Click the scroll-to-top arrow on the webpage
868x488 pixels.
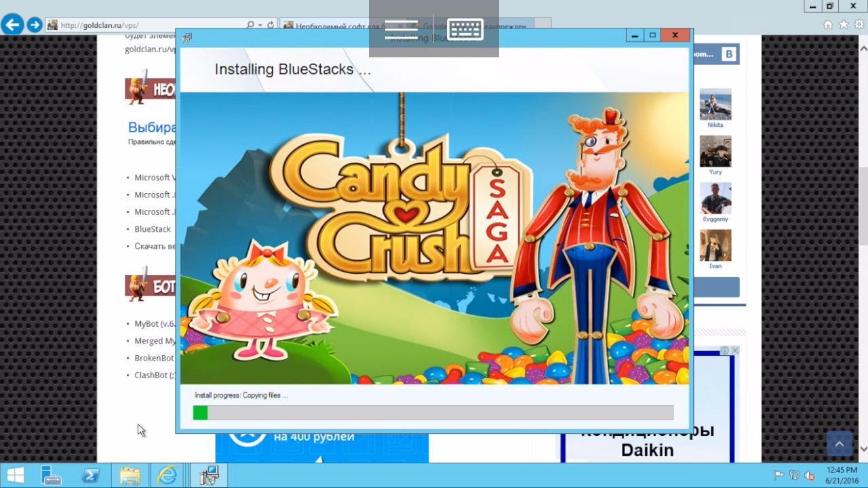[840, 444]
